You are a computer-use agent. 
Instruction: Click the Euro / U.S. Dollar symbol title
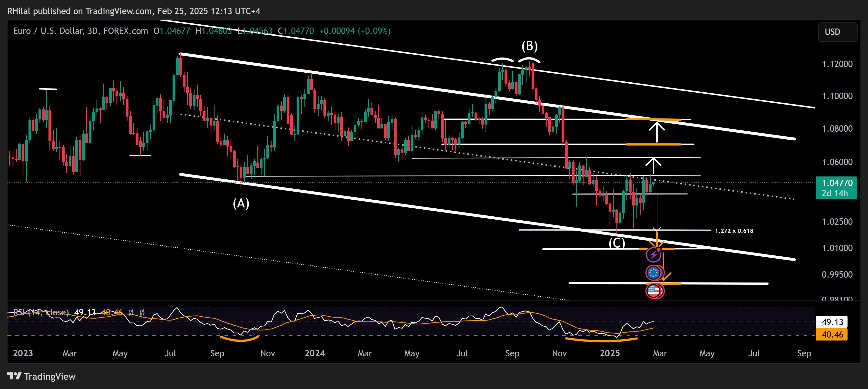tap(48, 31)
